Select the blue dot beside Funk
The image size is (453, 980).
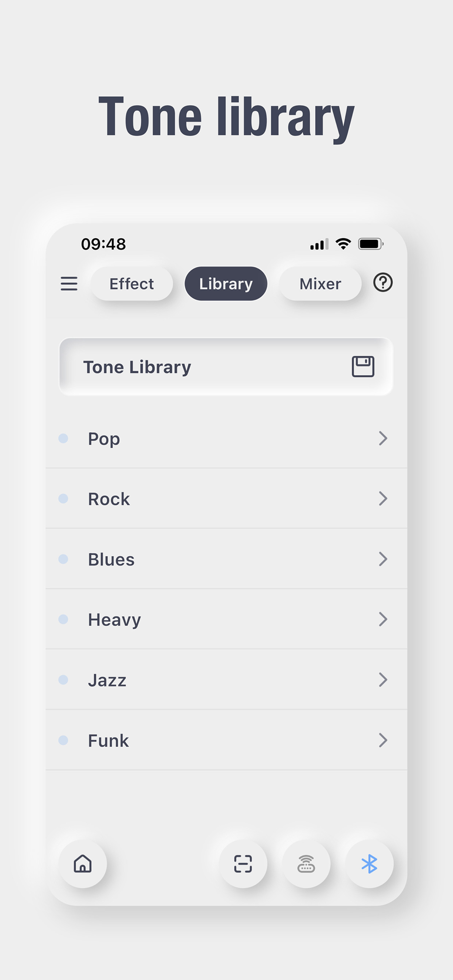63,740
